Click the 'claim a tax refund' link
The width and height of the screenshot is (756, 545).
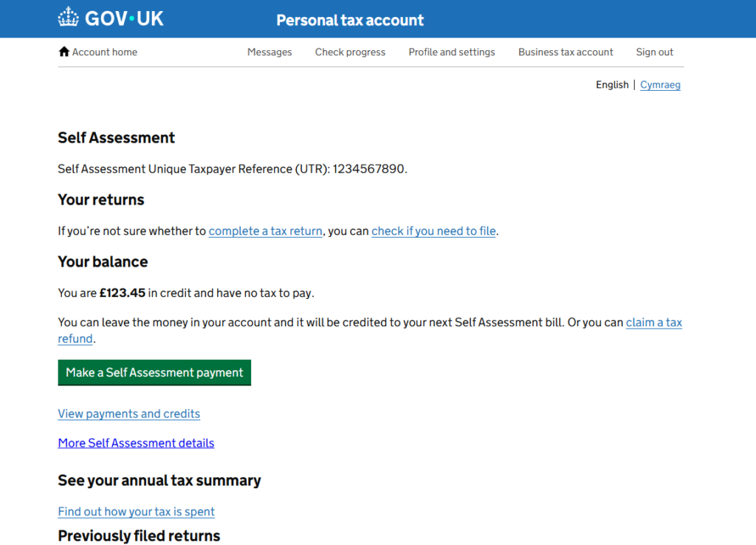coord(653,323)
